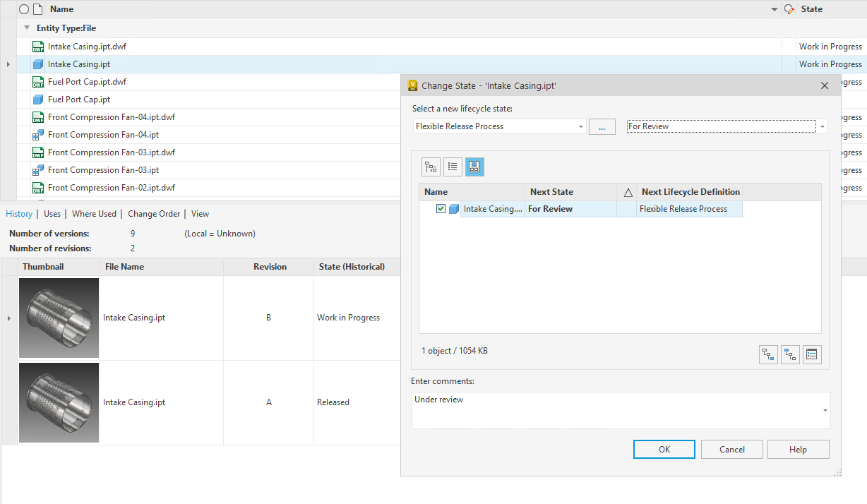Screen dimensions: 867x504
Task: Collapse the Entity Type:File group
Action: pos(26,28)
